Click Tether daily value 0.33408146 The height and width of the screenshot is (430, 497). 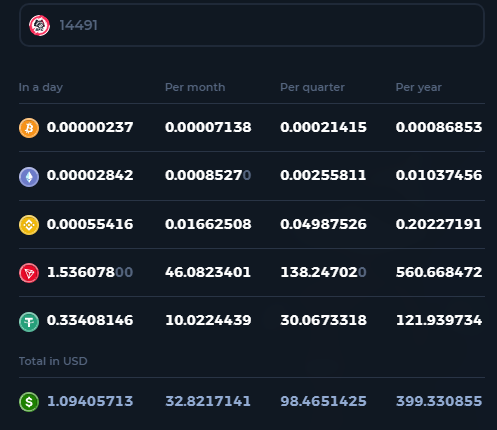[x=90, y=320]
